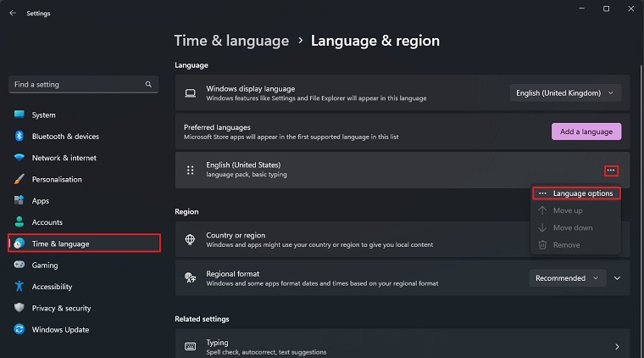Click the Windows Update refresh icon
Image resolution: width=644 pixels, height=358 pixels.
click(19, 329)
